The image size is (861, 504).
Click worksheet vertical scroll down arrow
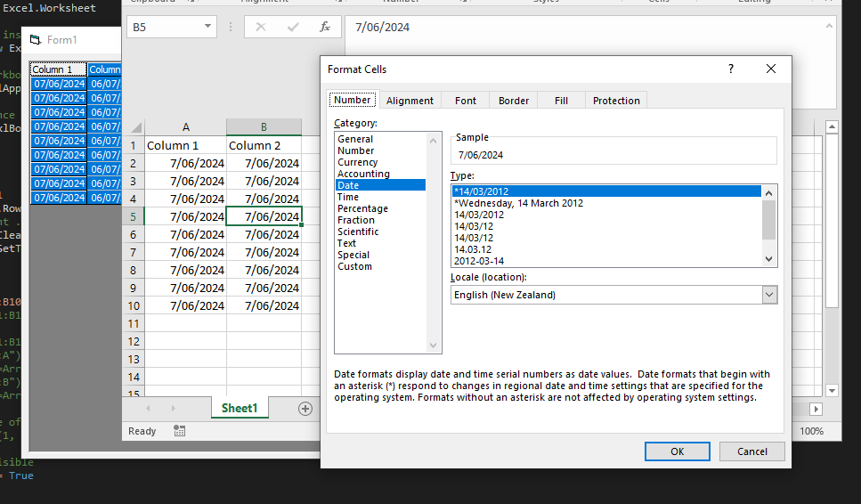[x=832, y=391]
